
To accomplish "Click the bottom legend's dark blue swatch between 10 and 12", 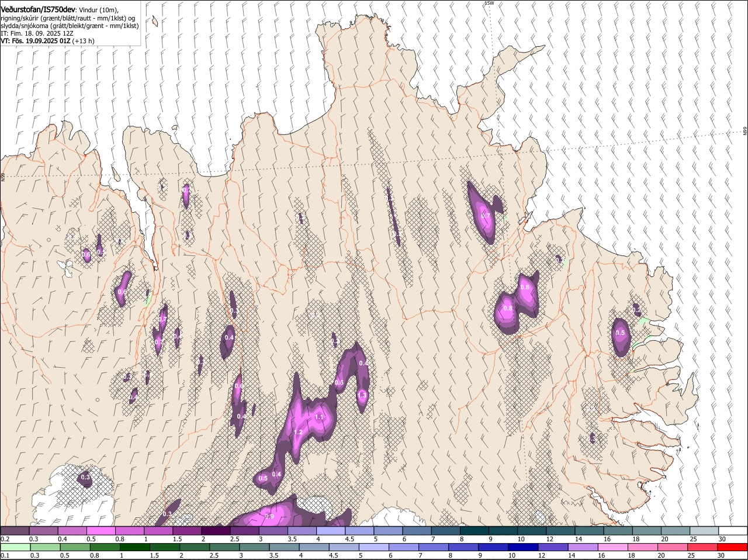I will 522,547.
